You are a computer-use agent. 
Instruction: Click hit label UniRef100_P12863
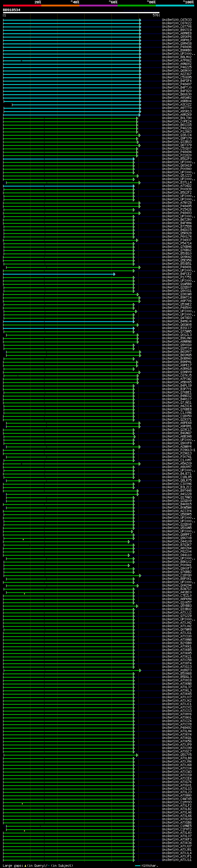[177, 131]
